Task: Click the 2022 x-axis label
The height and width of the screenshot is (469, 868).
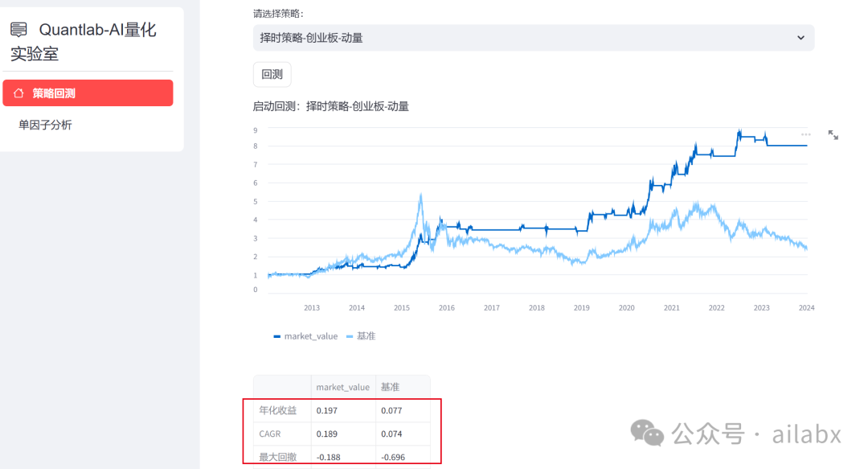Action: 716,307
